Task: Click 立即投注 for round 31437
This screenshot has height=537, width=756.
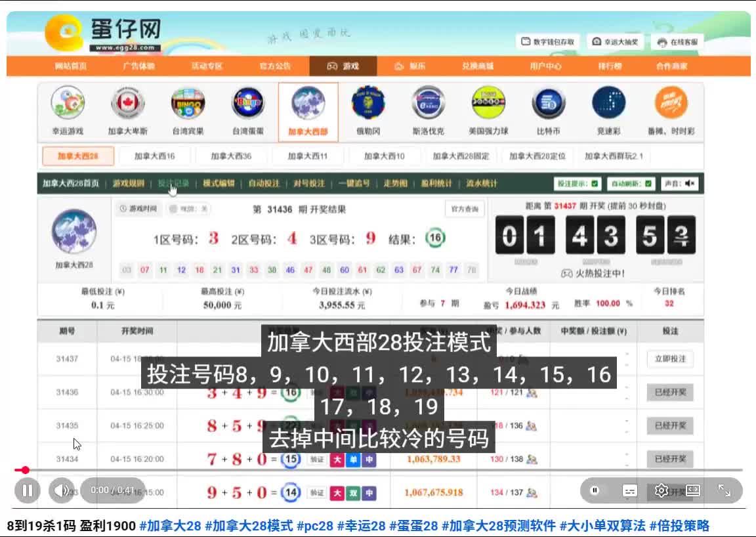Action: pyautogui.click(x=670, y=359)
